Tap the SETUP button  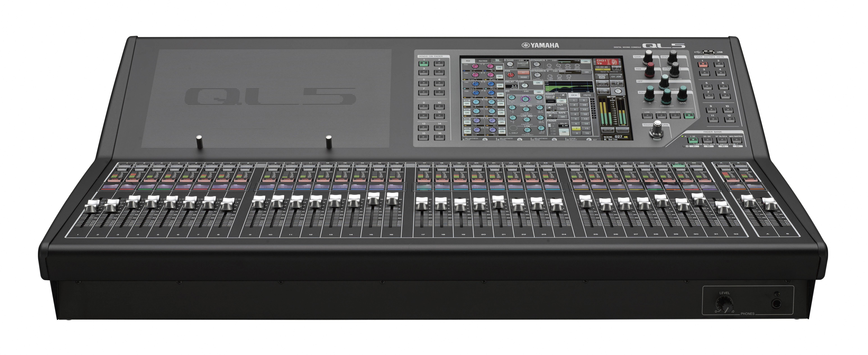tap(608, 130)
